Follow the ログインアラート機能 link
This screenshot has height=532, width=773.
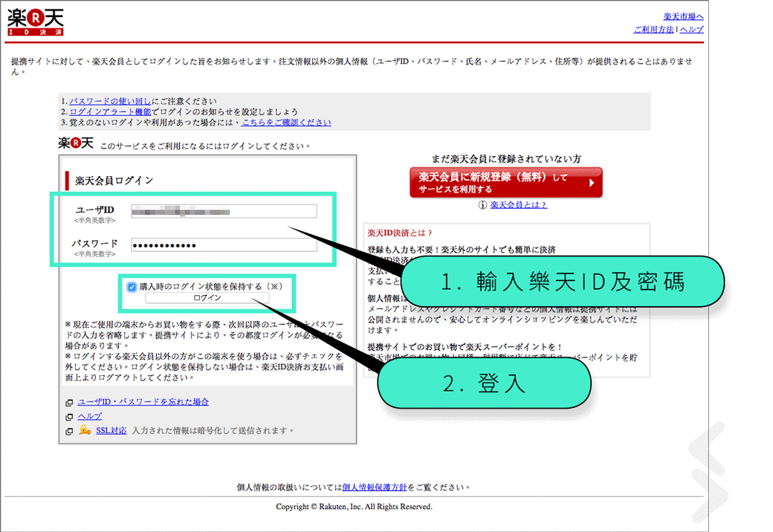pyautogui.click(x=110, y=111)
